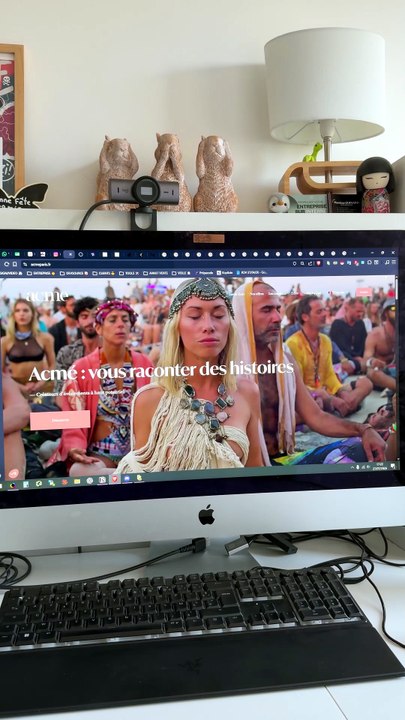Open the notification center icon in taskbar
Screen dimensions: 405x720
pos(393,466)
